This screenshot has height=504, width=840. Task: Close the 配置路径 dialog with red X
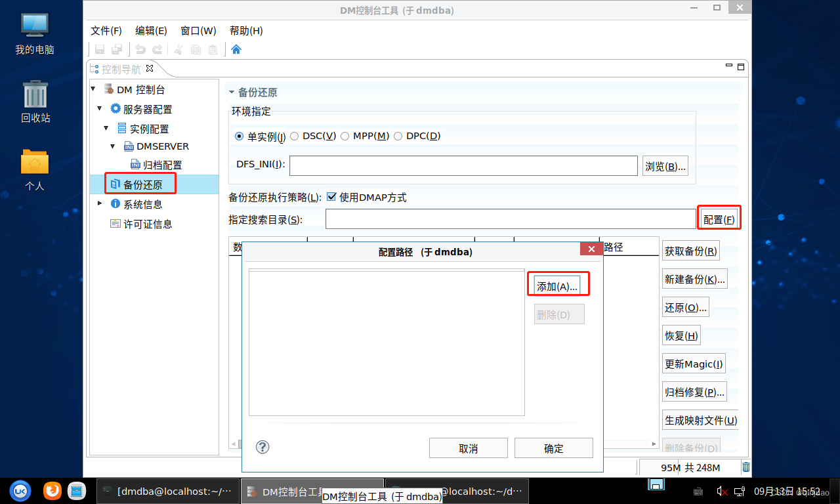tap(591, 249)
